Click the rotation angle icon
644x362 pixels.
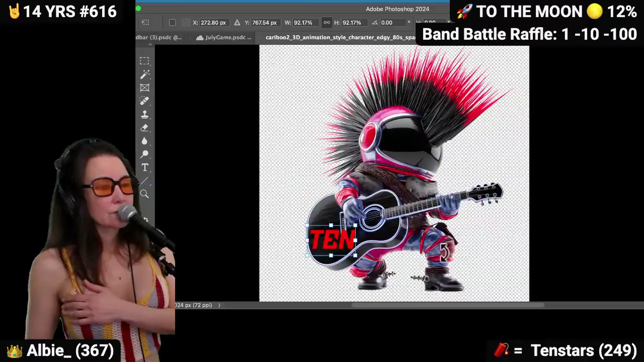(x=375, y=22)
